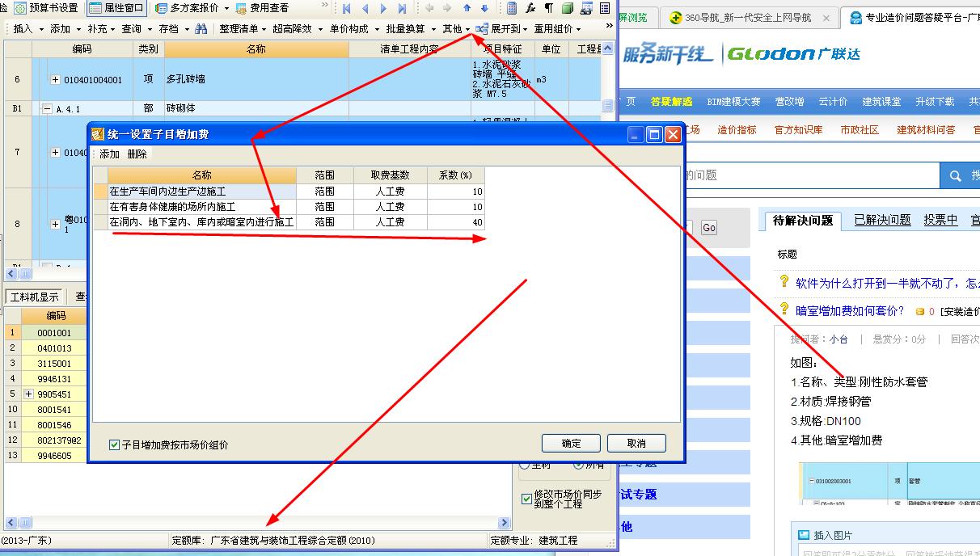This screenshot has height=556, width=980.
Task: Click the paragraph mark icon
Action: tap(549, 9)
